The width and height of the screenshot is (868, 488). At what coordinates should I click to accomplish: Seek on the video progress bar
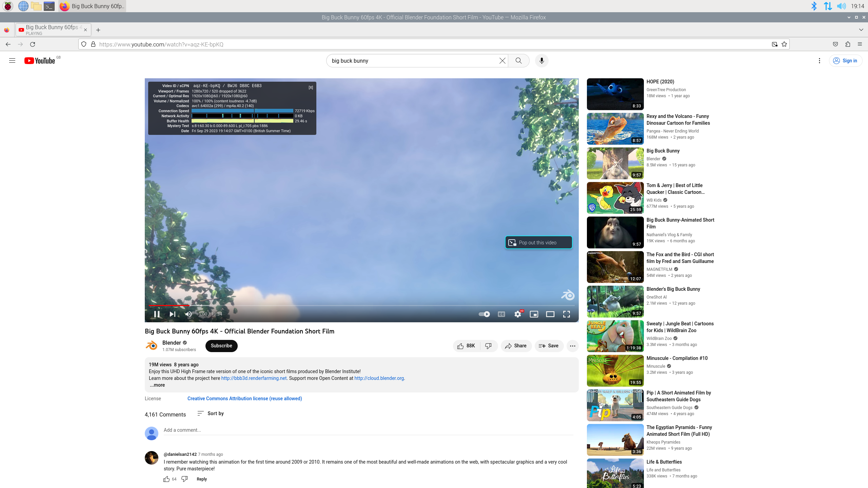click(339, 305)
